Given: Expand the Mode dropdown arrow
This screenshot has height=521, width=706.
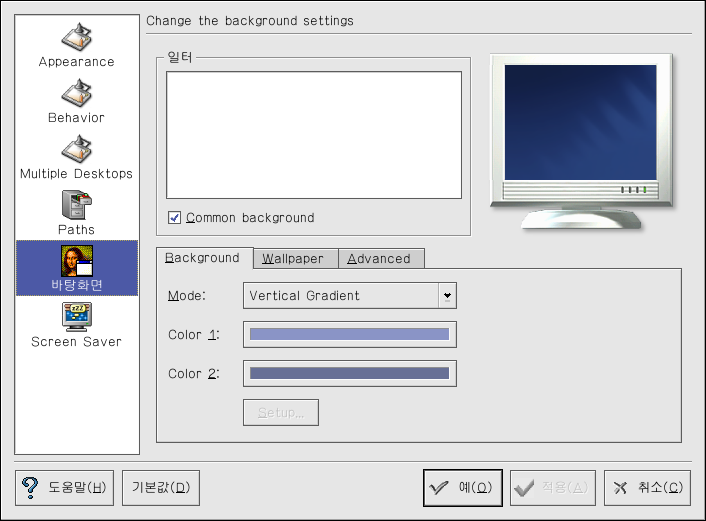Looking at the screenshot, I should click(x=448, y=295).
